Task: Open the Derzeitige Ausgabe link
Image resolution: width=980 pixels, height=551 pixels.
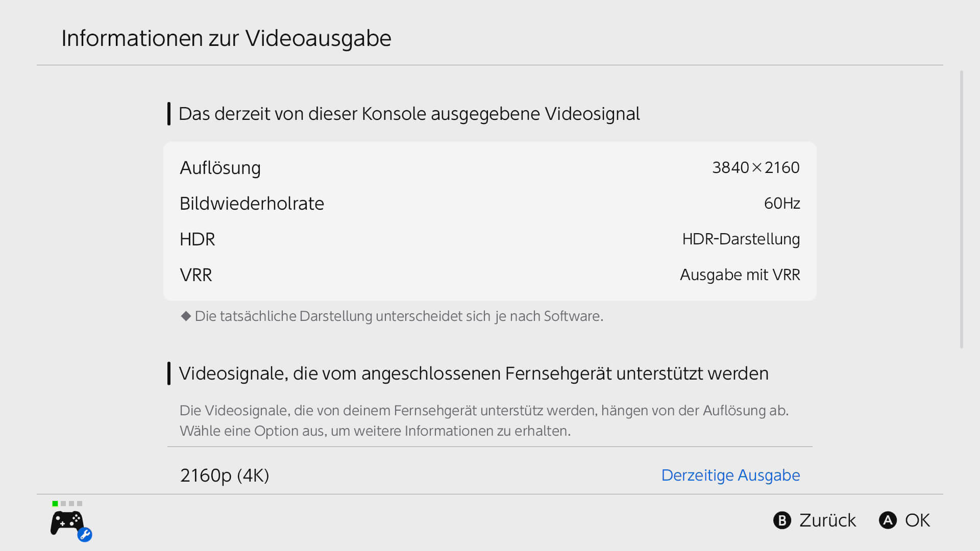Action: click(730, 475)
